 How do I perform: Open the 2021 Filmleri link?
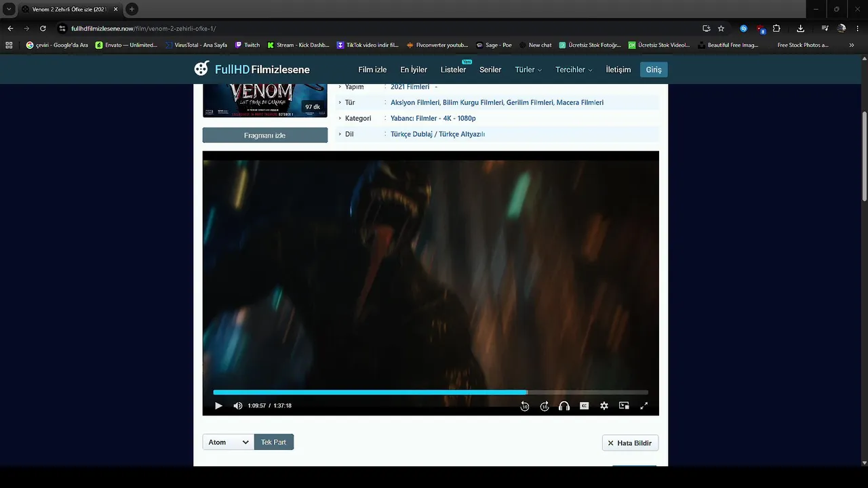[x=410, y=87]
